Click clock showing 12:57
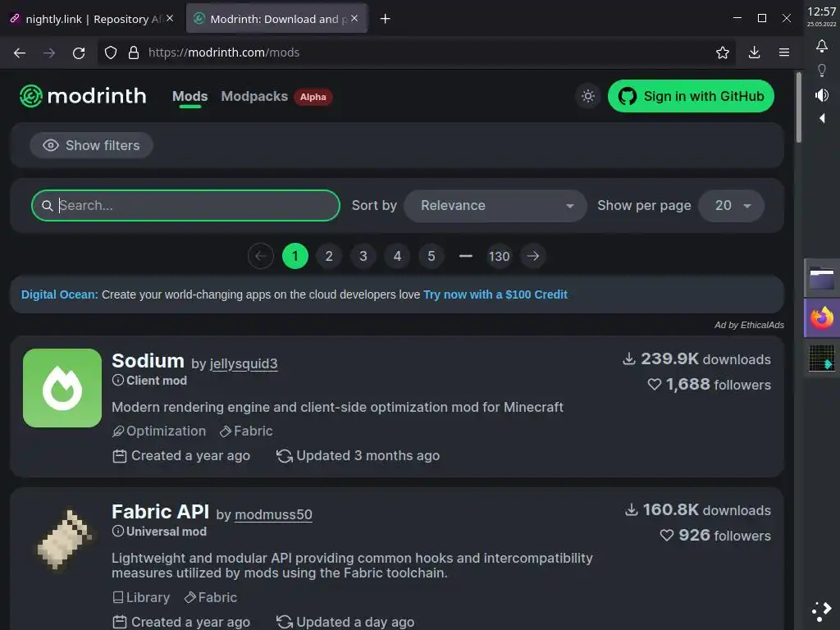The height and width of the screenshot is (630, 840). (x=821, y=11)
